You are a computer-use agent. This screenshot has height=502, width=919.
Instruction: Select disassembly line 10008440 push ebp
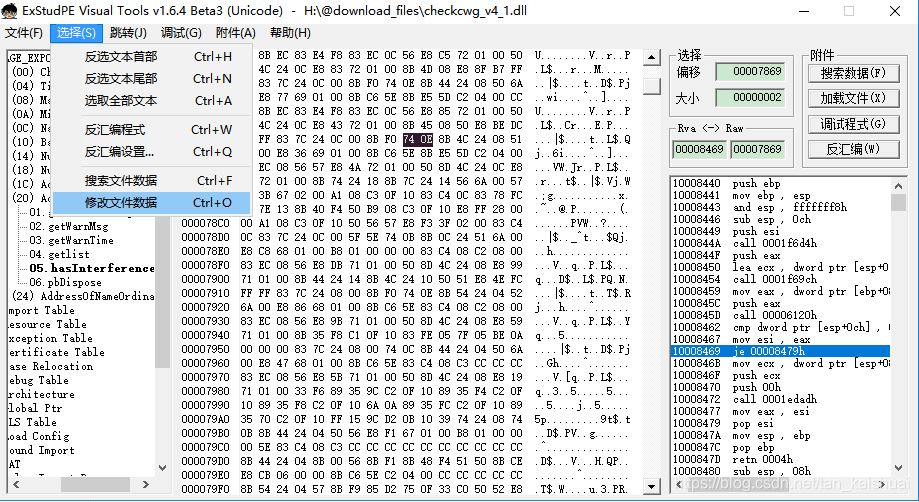point(781,183)
